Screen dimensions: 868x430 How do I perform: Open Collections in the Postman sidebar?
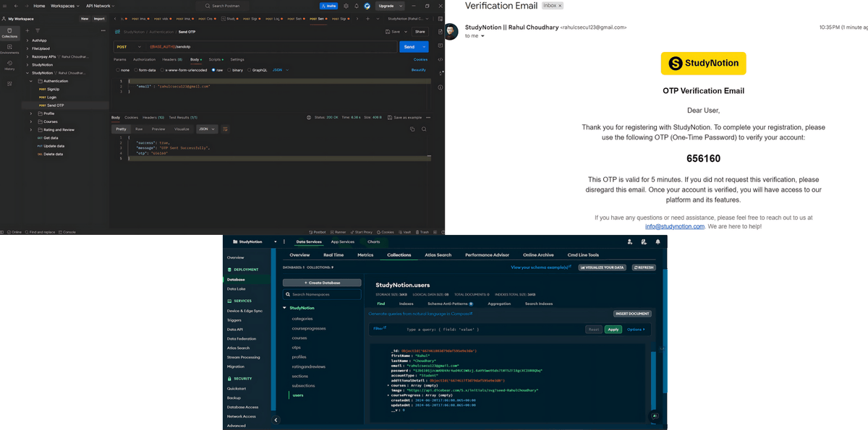9,33
